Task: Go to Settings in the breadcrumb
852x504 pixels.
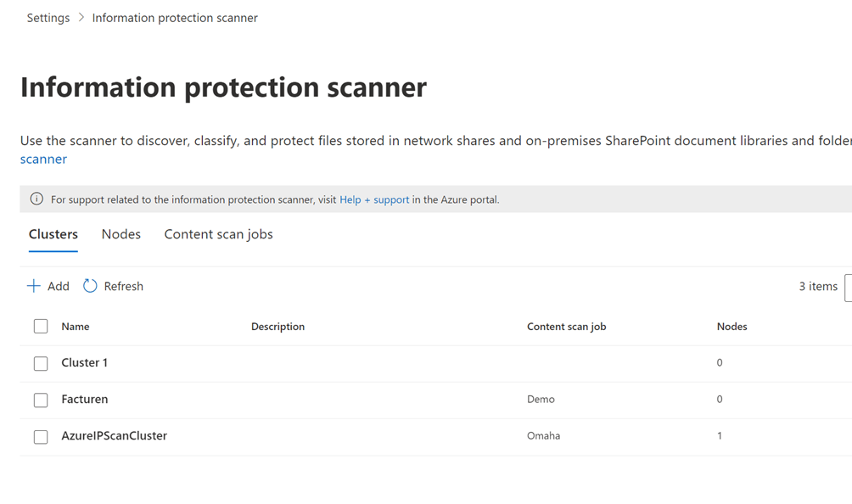Action: pos(48,18)
